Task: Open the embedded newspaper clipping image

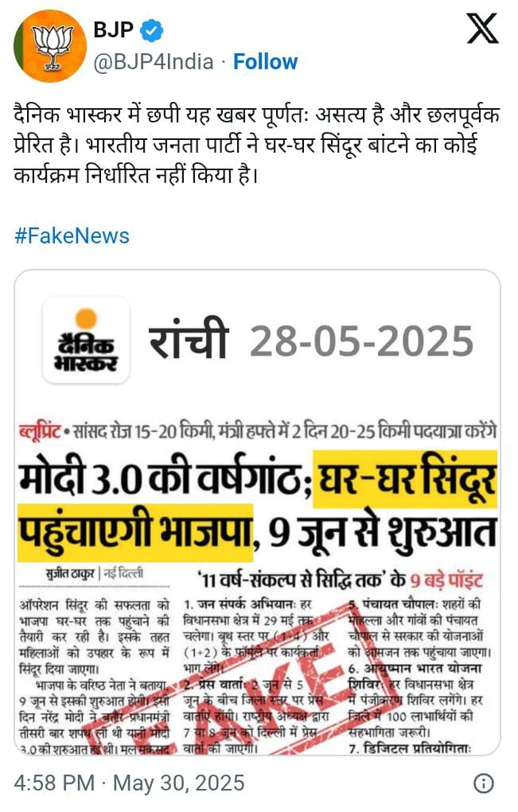Action: [x=258, y=512]
